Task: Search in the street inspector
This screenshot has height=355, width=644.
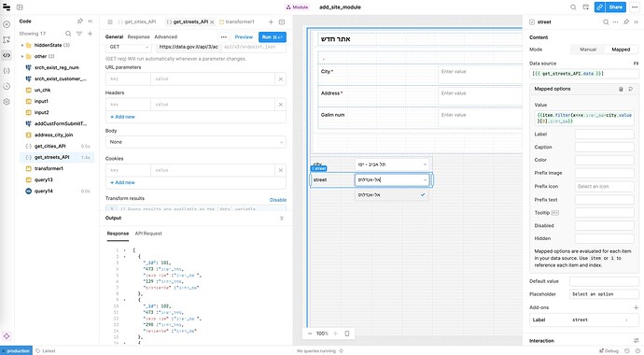Action: pyautogui.click(x=606, y=21)
